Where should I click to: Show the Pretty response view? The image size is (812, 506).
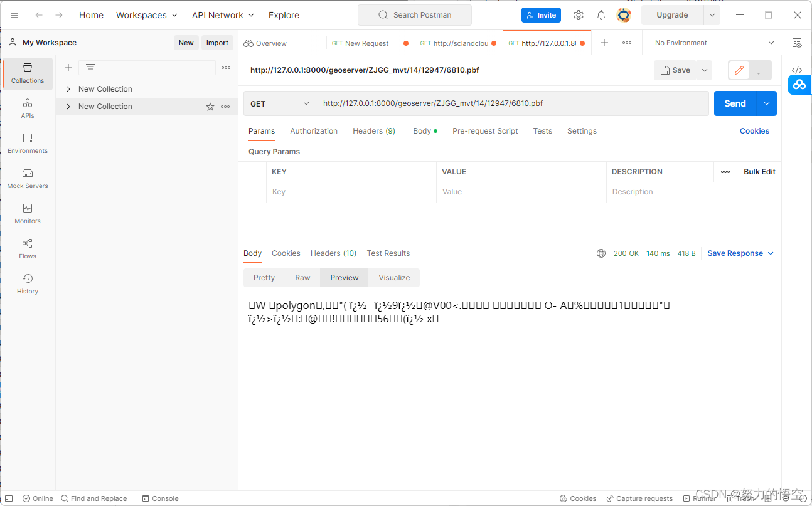point(264,278)
